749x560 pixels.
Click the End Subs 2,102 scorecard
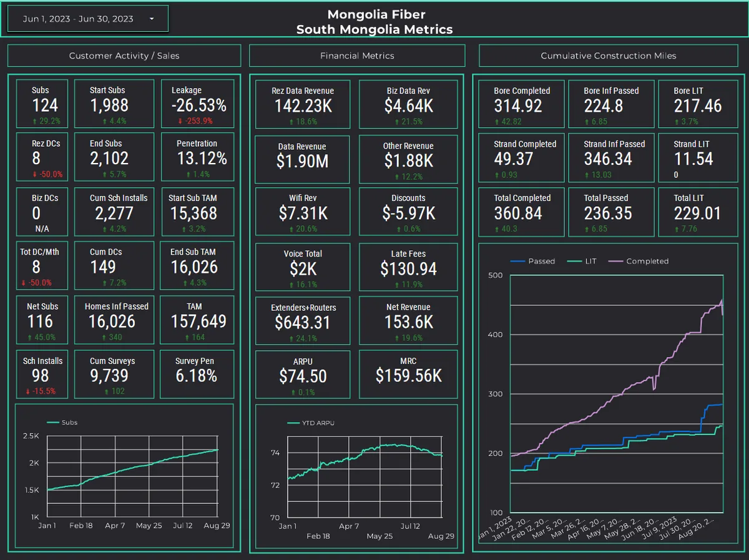point(114,158)
